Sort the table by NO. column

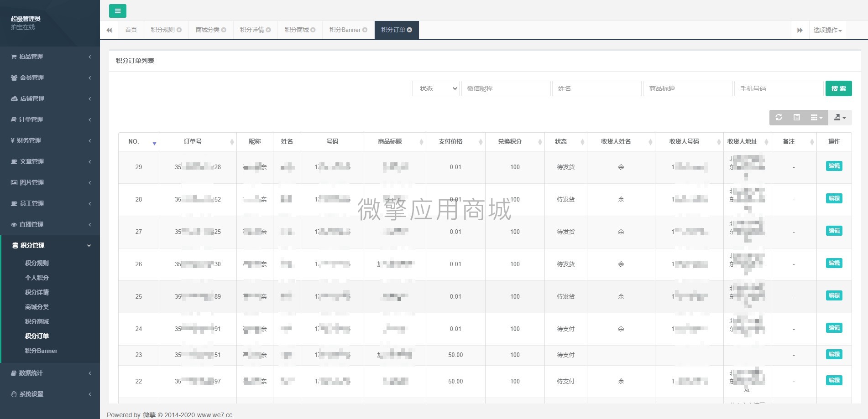click(x=139, y=142)
